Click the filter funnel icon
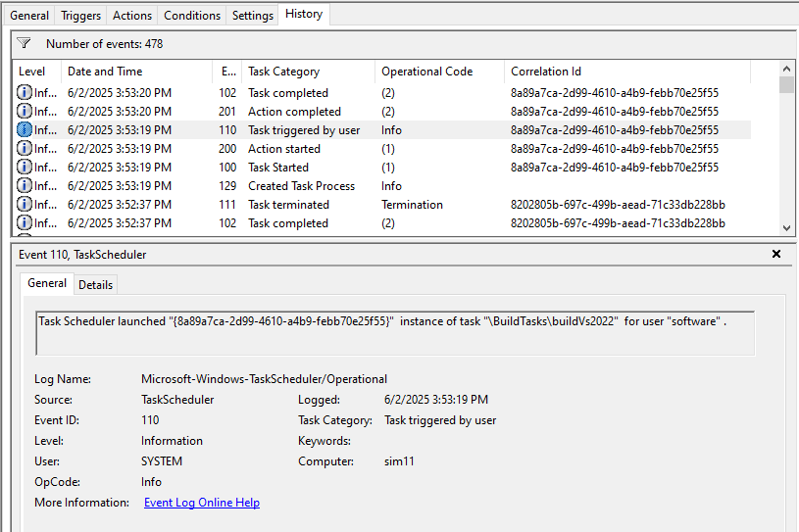This screenshot has height=532, width=799. 24,43
